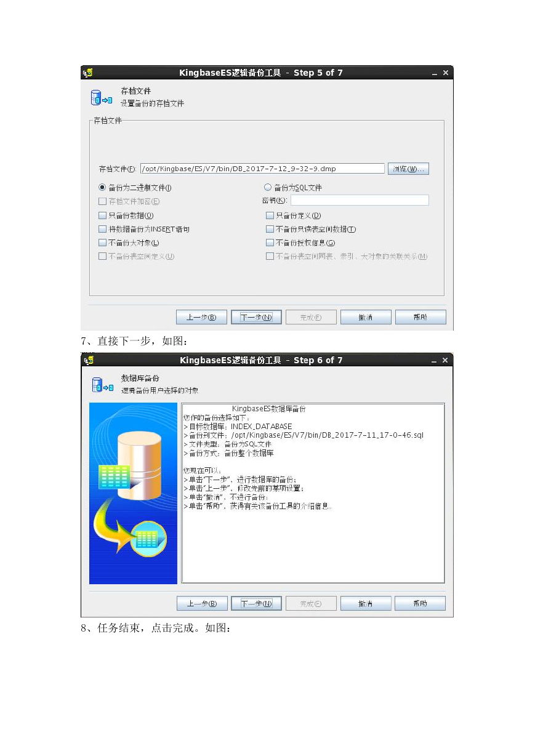Image resolution: width=535 pixels, height=756 pixels.
Task: Close the Step 6 backup tool window
Action: 446,360
